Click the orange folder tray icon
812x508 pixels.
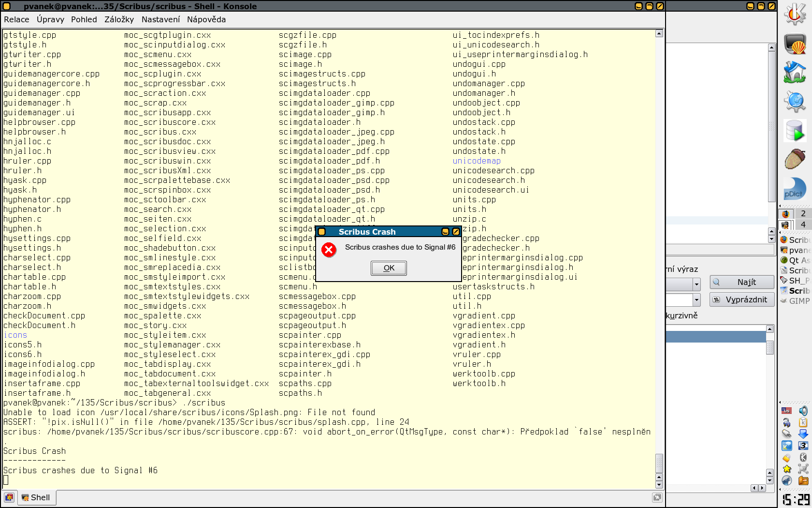click(x=803, y=480)
